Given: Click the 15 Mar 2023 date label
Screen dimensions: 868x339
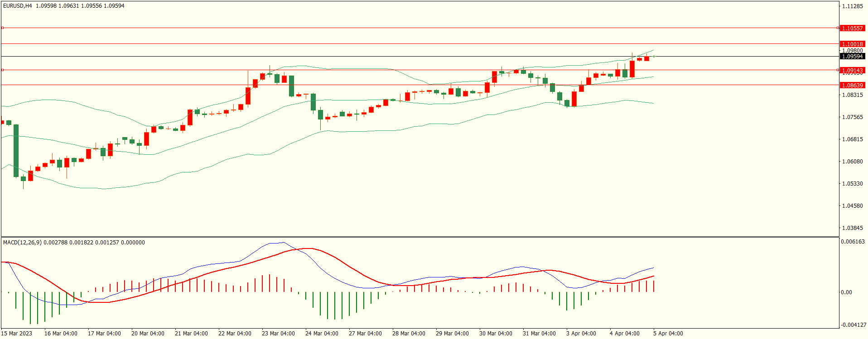Looking at the screenshot, I should [x=17, y=334].
